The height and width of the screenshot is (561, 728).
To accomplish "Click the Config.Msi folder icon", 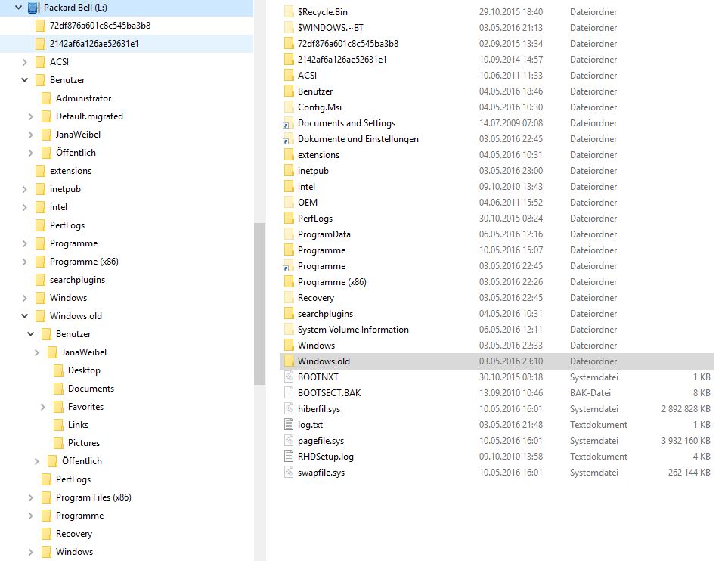I will click(x=288, y=107).
